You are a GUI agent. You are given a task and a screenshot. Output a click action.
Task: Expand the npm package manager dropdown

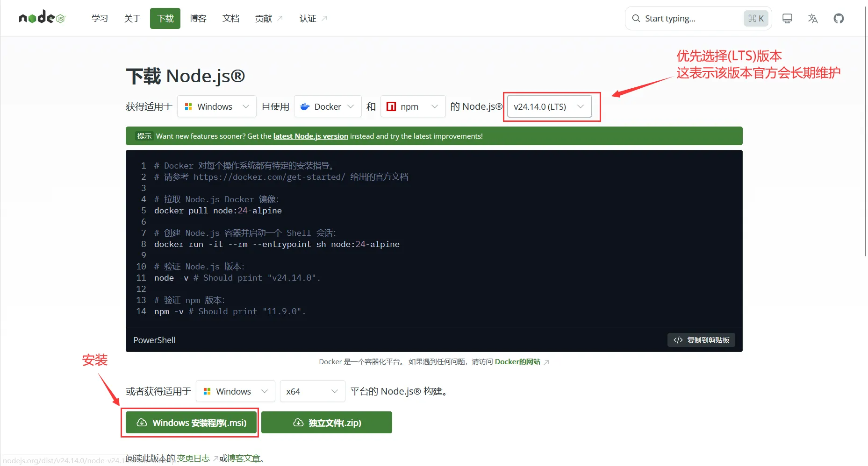tap(413, 106)
